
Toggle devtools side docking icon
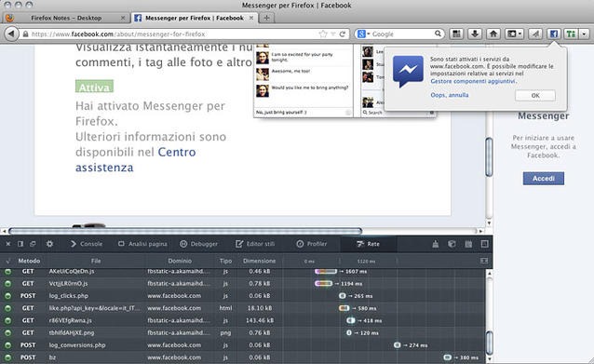[20, 244]
